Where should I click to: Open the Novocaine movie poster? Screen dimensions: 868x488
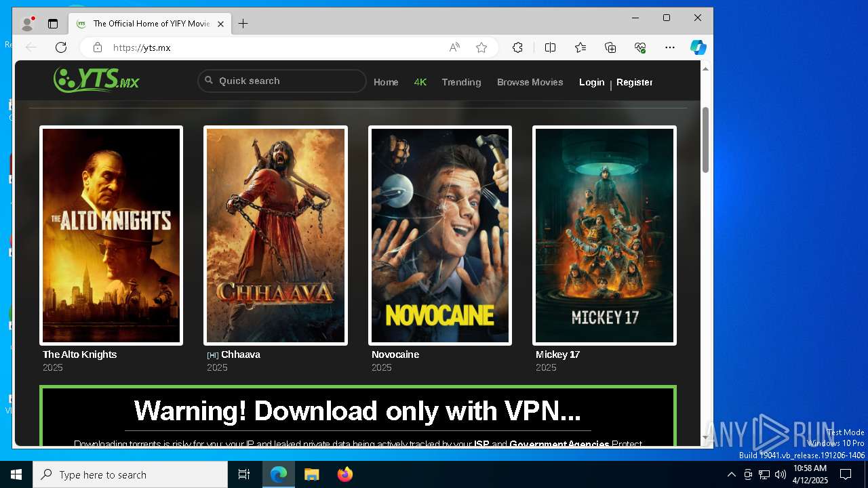coord(440,235)
